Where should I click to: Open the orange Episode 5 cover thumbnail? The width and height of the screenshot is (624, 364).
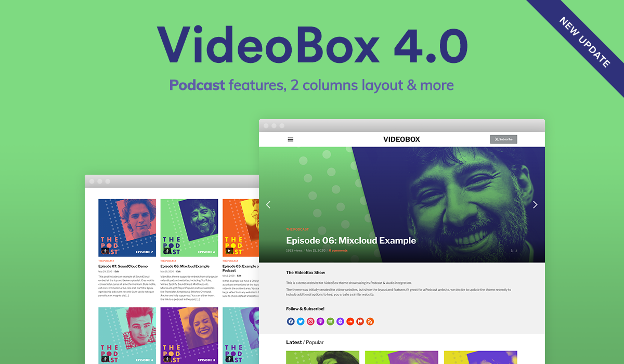coord(241,228)
